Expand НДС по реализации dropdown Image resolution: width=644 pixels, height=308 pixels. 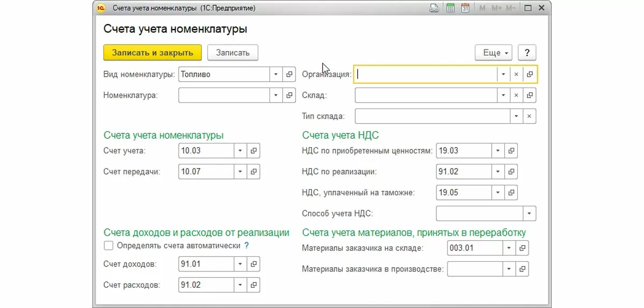tap(498, 172)
